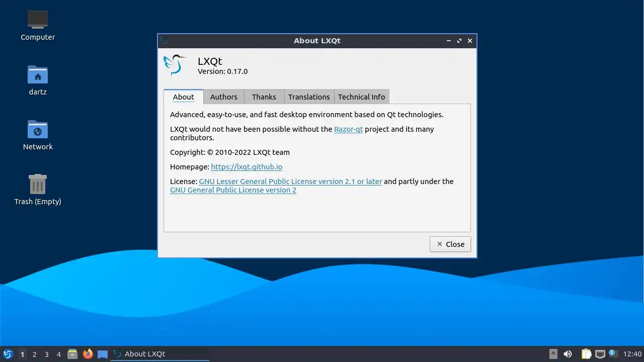644x362 pixels.
Task: Switch to virtual desktop 3
Action: pyautogui.click(x=46, y=354)
